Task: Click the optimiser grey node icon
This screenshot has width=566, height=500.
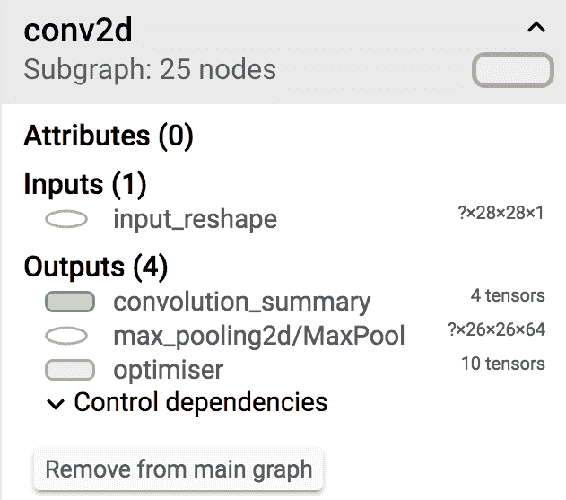Action: click(70, 370)
